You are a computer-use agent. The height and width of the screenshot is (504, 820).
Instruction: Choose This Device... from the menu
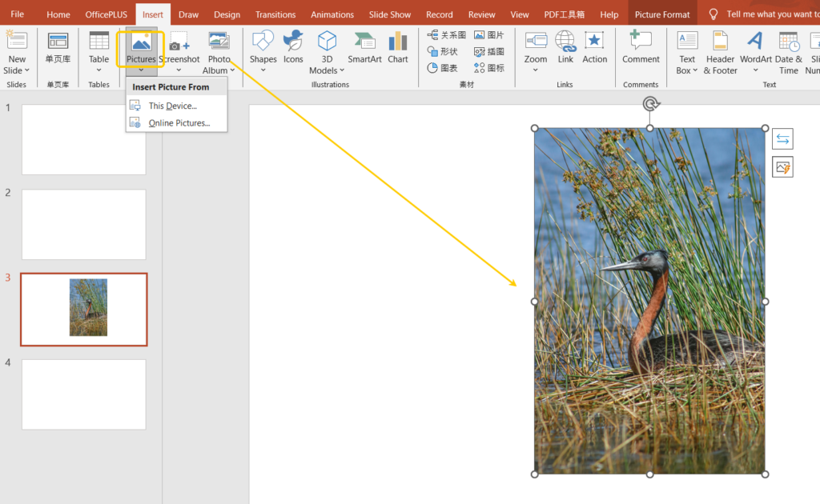click(x=172, y=106)
